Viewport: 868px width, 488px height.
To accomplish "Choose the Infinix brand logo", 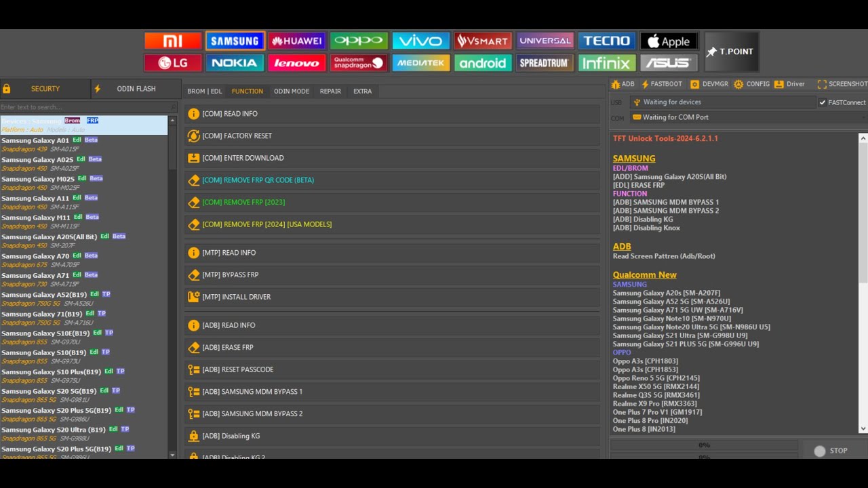I will 607,63.
